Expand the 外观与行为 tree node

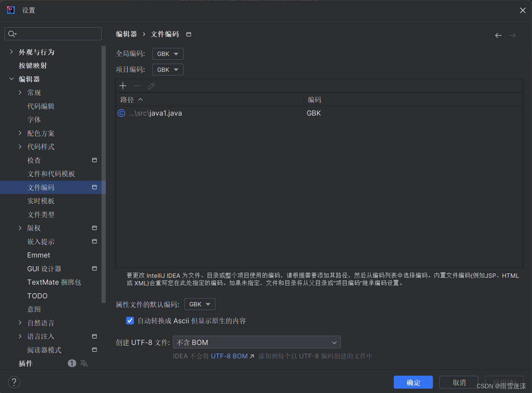[x=11, y=52]
